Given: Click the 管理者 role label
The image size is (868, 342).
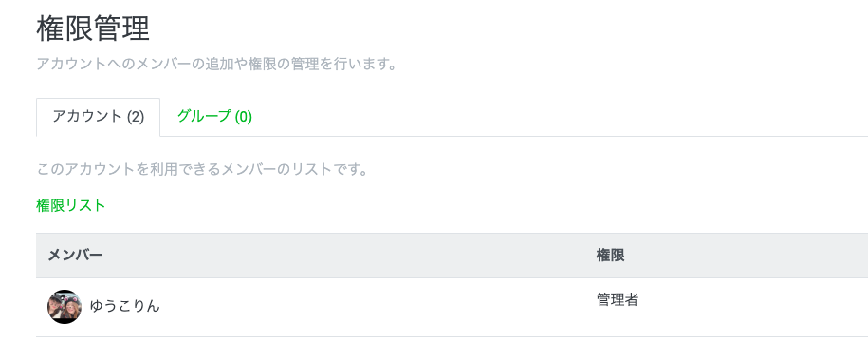Looking at the screenshot, I should tap(618, 300).
